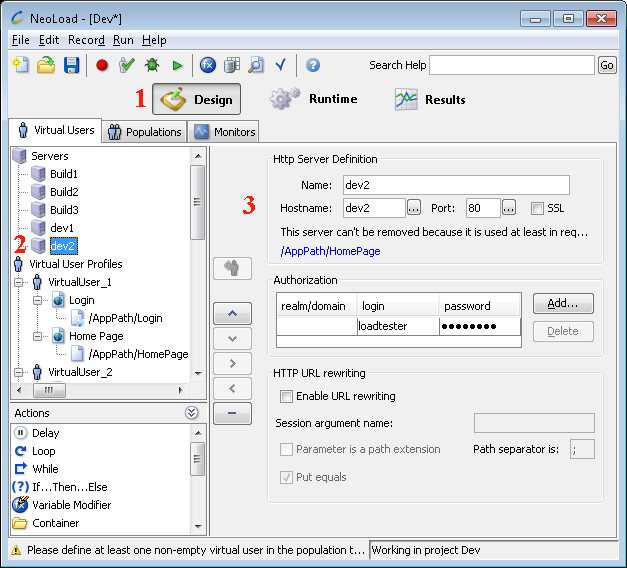Screen dimensions: 627x568
Task: Open the fx variables manager icon
Action: click(208, 65)
